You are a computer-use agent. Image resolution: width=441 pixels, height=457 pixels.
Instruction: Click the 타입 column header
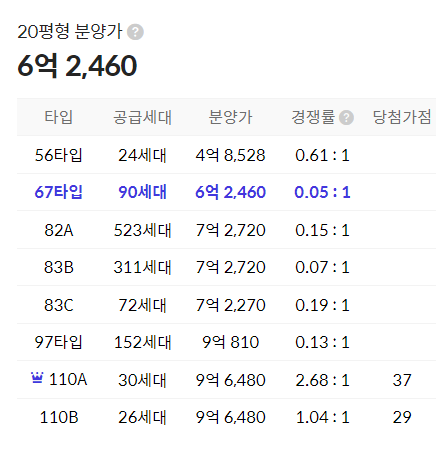pyautogui.click(x=59, y=117)
